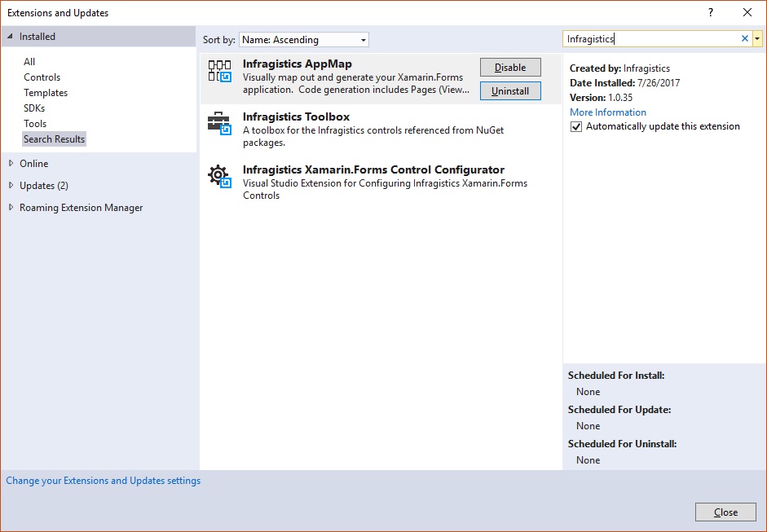Toggle Automatically update this extension checkbox
767x532 pixels.
click(x=576, y=127)
